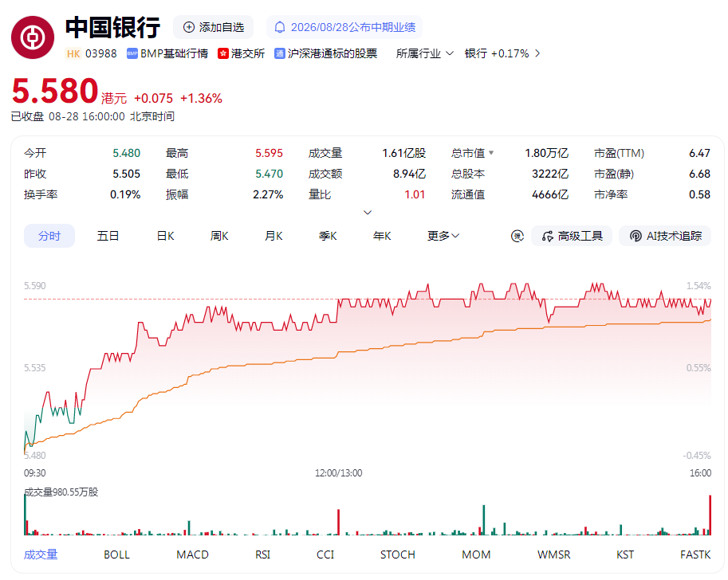Add stock via 添加自选 button
The width and height of the screenshot is (728, 580).
click(213, 27)
